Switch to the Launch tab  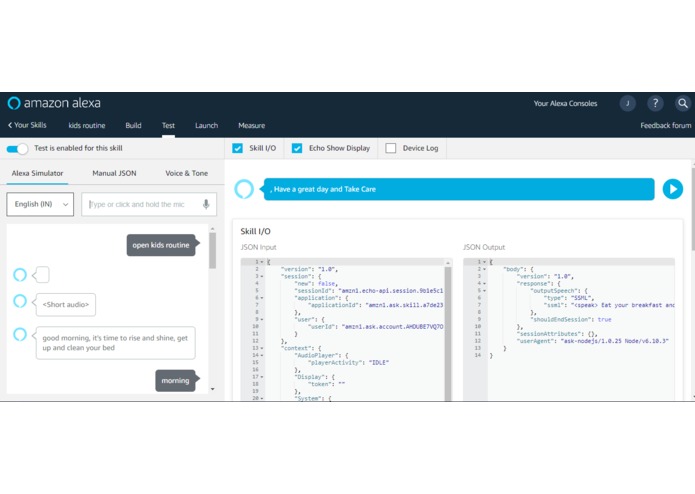(207, 125)
